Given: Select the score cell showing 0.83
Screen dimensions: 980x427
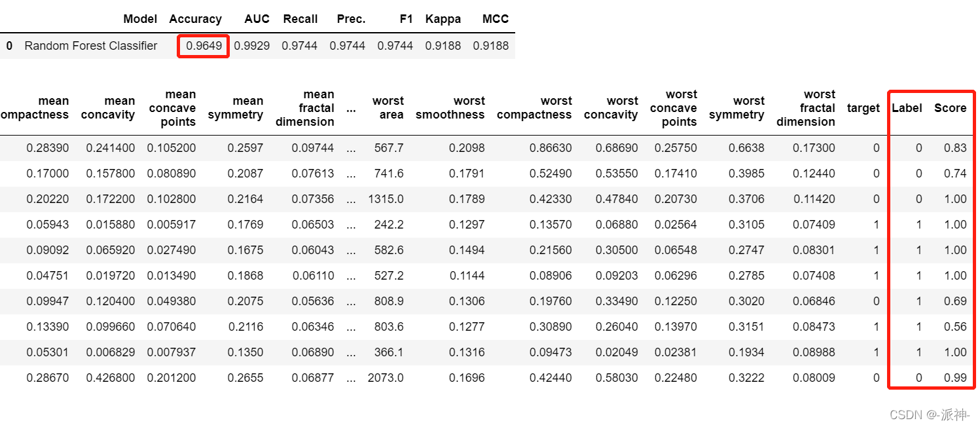Looking at the screenshot, I should tap(955, 148).
